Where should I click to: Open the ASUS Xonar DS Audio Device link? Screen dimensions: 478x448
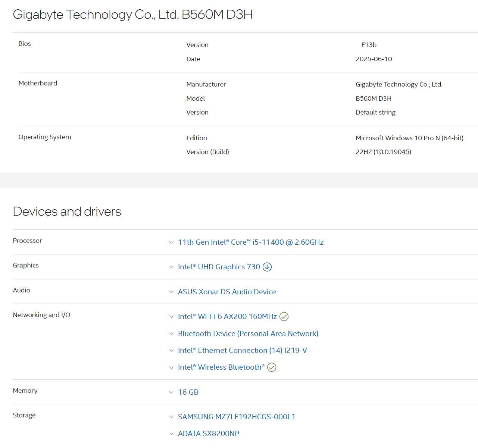227,292
